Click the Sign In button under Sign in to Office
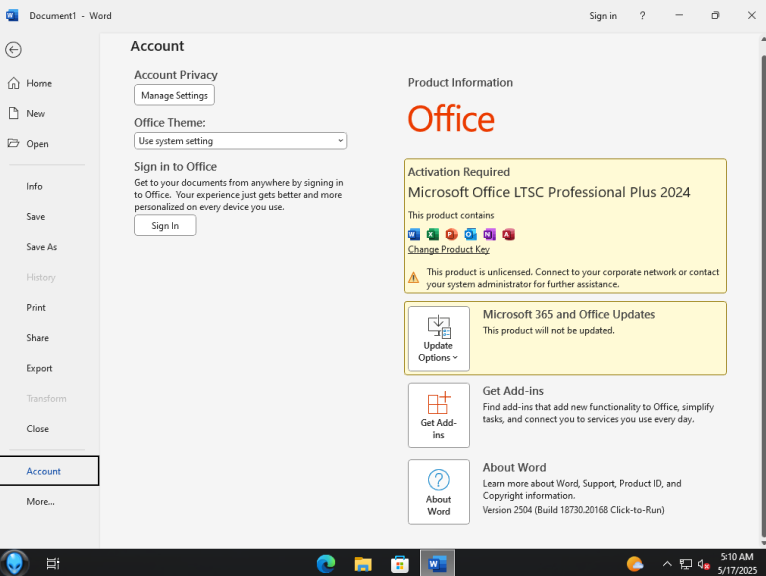Viewport: 766px width, 576px height. click(165, 226)
